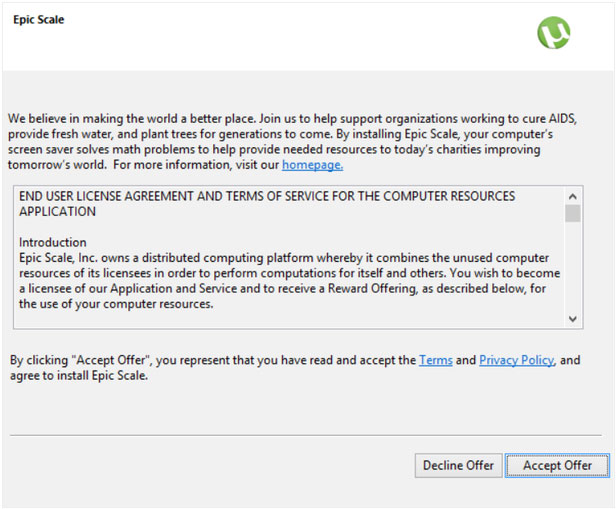This screenshot has width=616, height=509.
Task: Open the Terms link
Action: tap(435, 360)
